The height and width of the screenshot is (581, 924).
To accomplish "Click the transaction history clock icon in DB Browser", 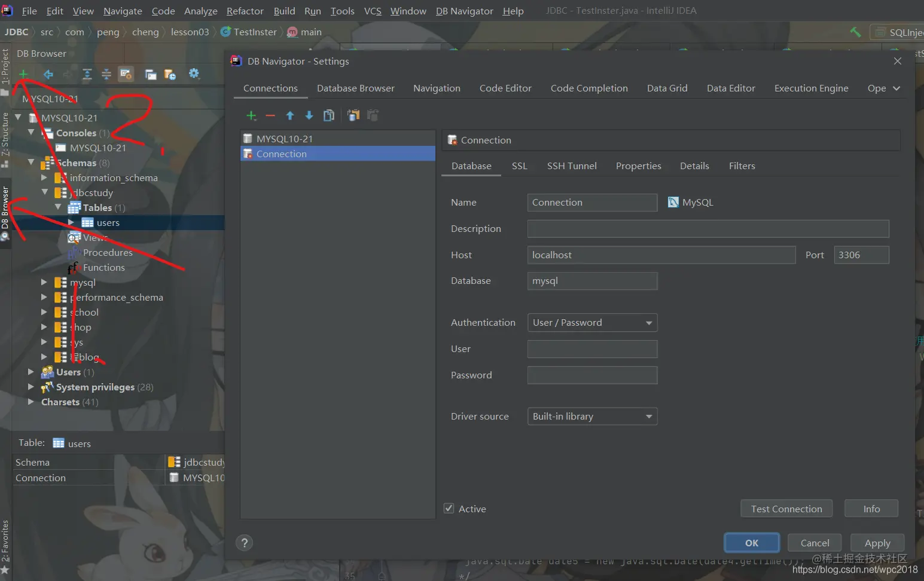I will click(170, 74).
